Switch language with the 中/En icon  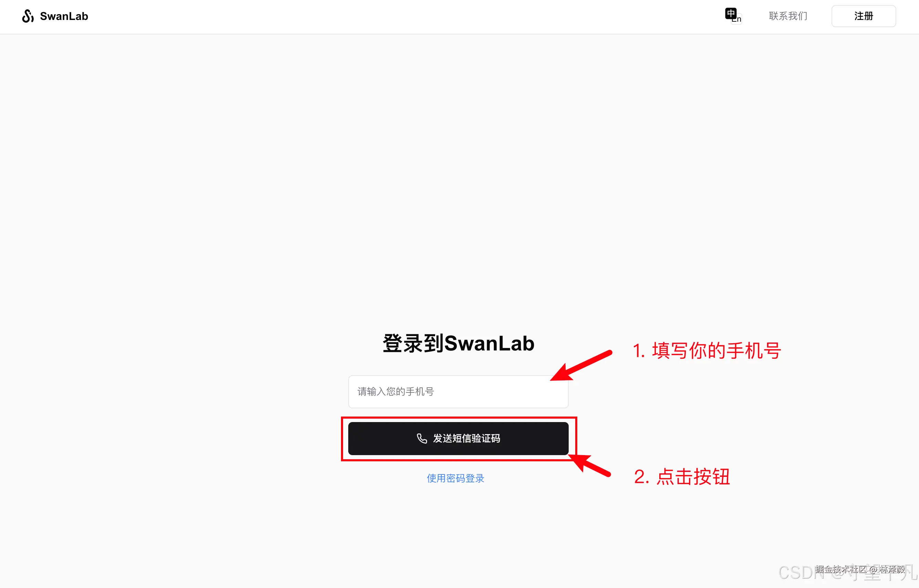point(733,15)
